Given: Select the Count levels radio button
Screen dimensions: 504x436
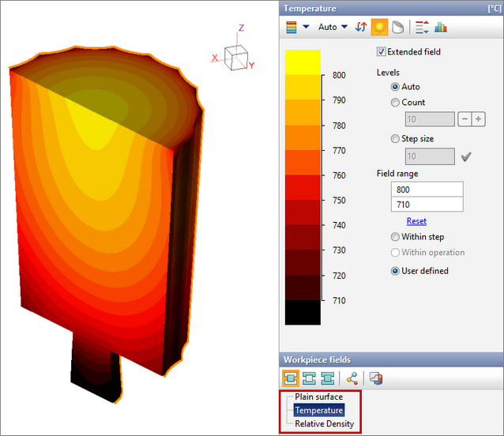Looking at the screenshot, I should pyautogui.click(x=396, y=103).
